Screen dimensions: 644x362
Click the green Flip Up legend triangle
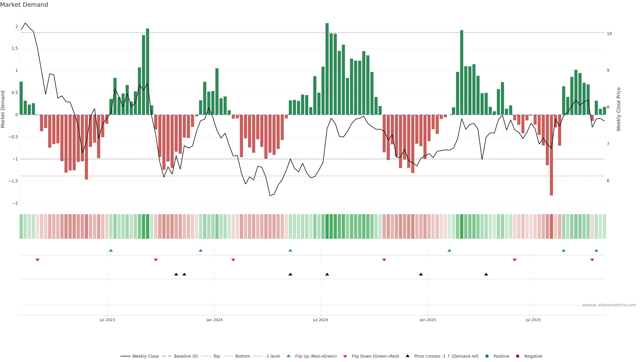[288, 356]
